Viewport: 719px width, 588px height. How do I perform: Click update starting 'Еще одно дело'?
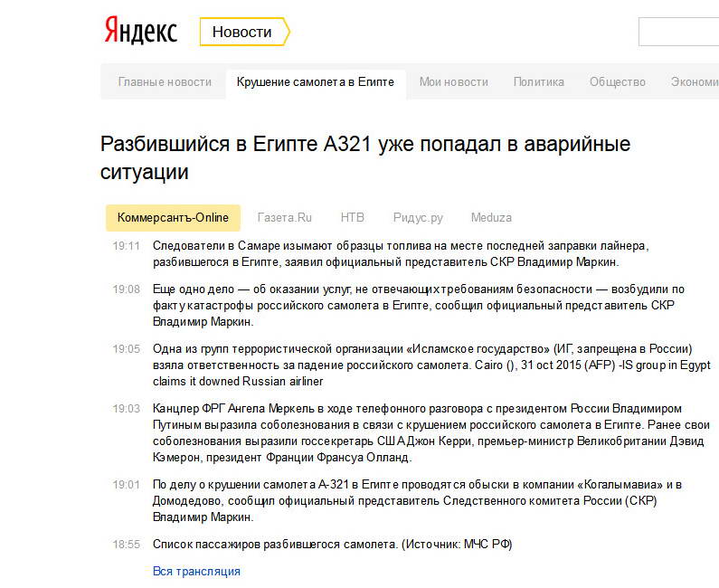(x=418, y=306)
